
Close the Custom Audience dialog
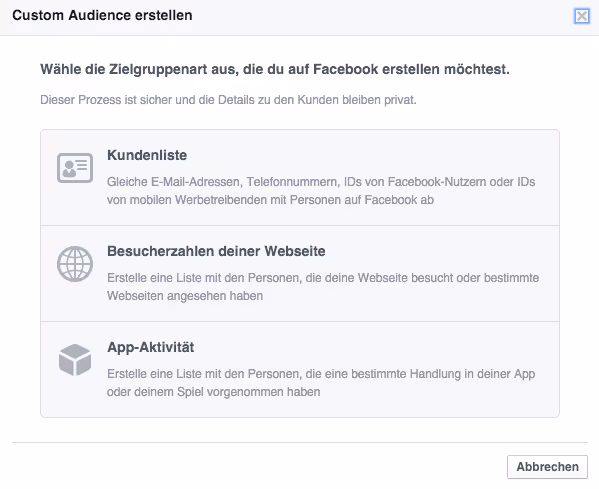point(582,16)
